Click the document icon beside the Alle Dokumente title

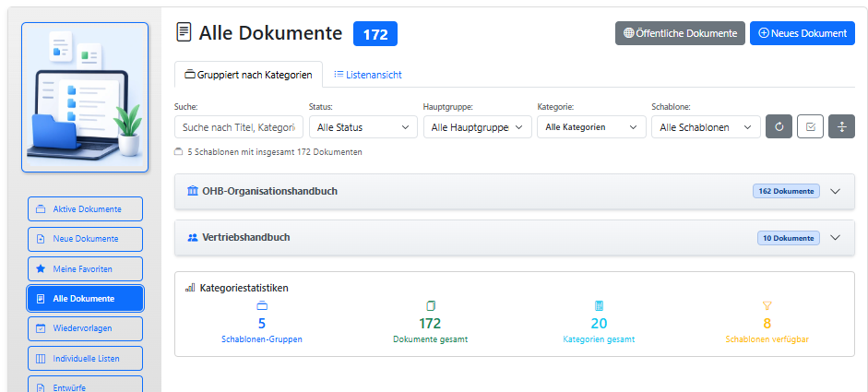[x=184, y=32]
